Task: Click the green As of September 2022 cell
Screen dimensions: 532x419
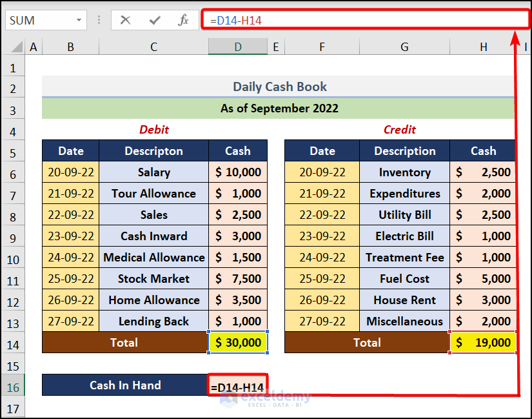Action: point(279,108)
